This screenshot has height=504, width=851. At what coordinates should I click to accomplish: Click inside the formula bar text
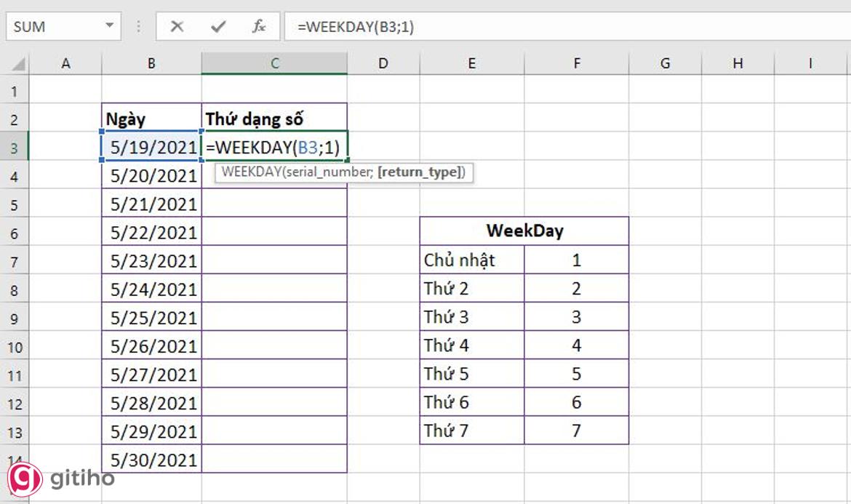click(x=509, y=27)
